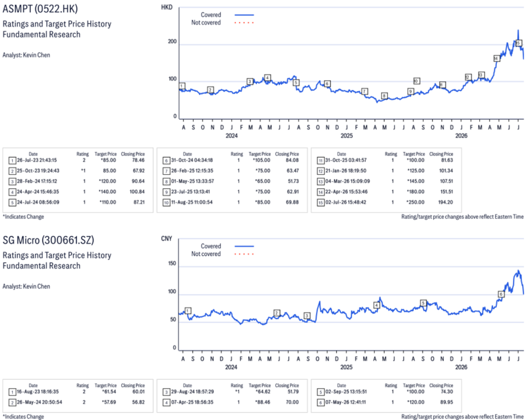The height and width of the screenshot is (420, 526).
Task: Select marker 9 on the ASMPT price chart
Action: point(411,91)
